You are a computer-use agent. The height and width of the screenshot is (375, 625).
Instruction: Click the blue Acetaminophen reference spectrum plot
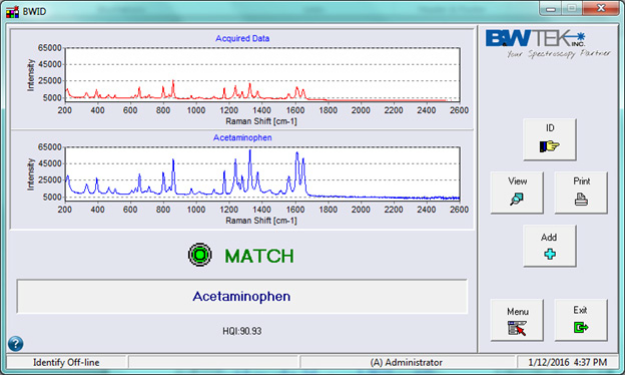click(262, 174)
